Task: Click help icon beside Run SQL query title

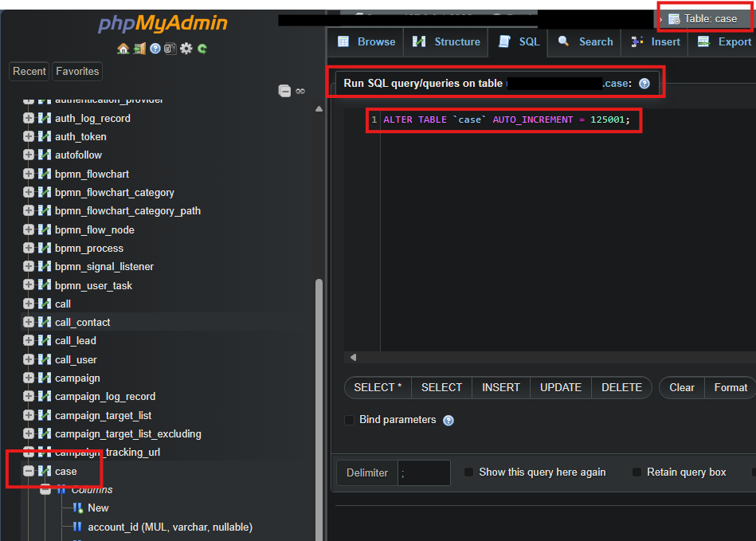Action: [644, 84]
